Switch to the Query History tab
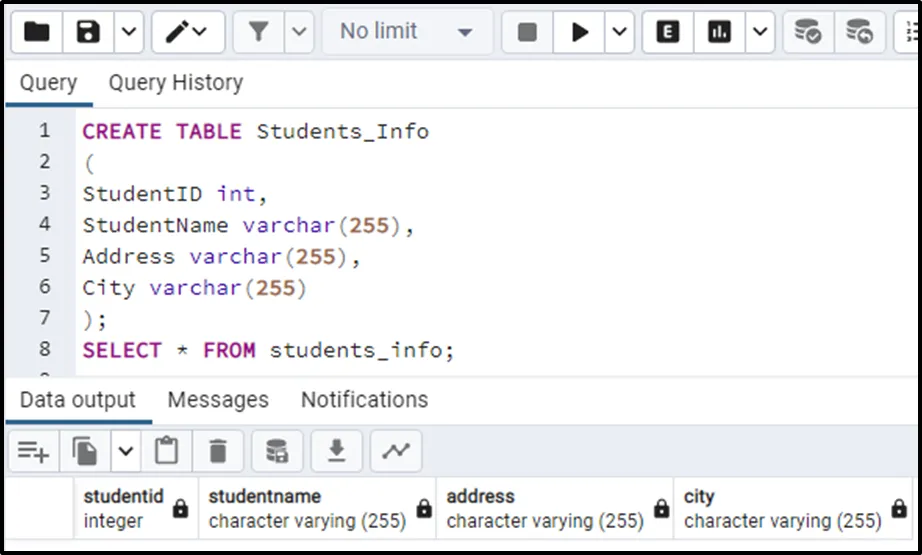This screenshot has height=555, width=922. (x=175, y=82)
